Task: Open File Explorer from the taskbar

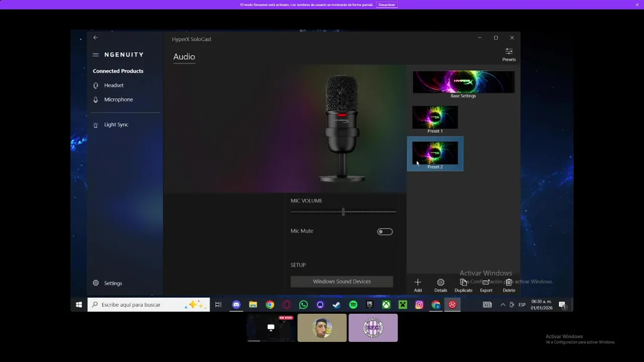Action: click(253, 305)
